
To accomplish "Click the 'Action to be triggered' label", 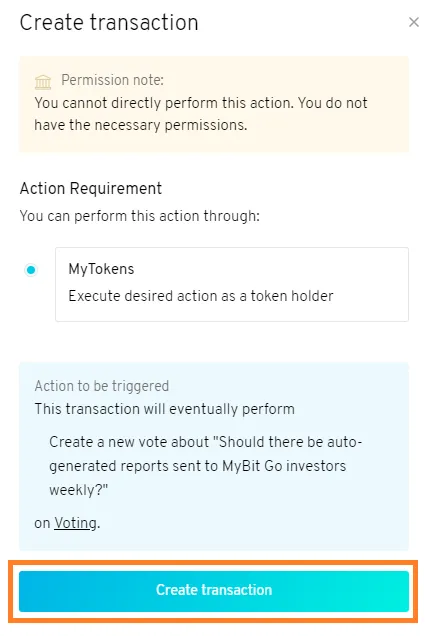I will (102, 386).
